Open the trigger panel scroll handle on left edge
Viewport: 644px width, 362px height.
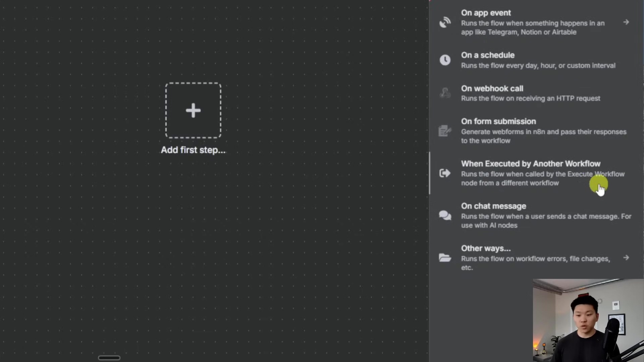[x=430, y=173]
